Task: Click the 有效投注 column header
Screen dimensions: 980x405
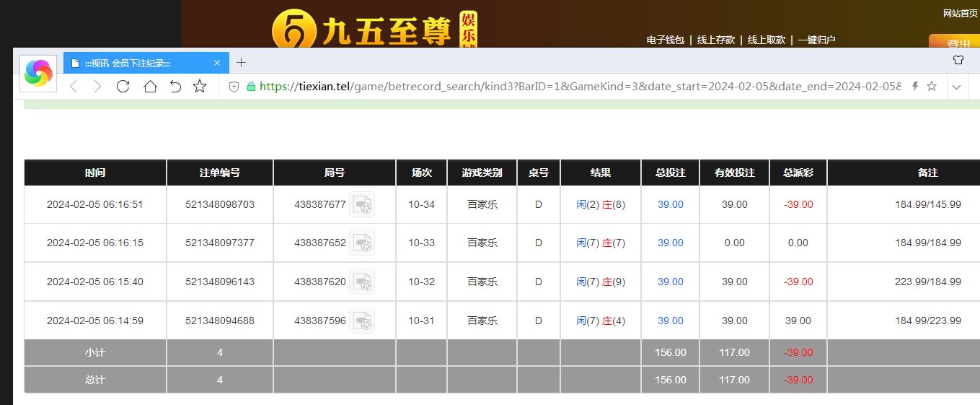Action: pos(735,173)
